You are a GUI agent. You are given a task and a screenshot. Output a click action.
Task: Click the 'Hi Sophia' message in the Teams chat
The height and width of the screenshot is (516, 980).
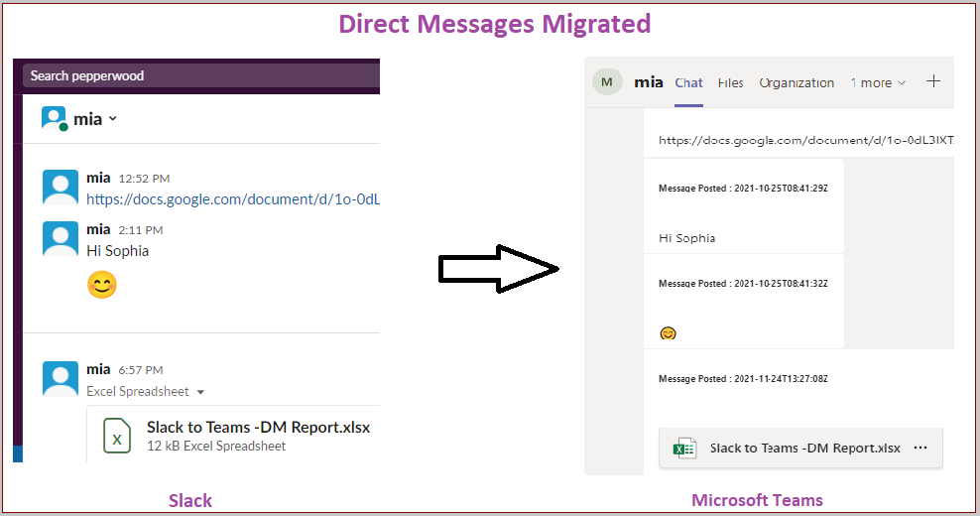(686, 238)
